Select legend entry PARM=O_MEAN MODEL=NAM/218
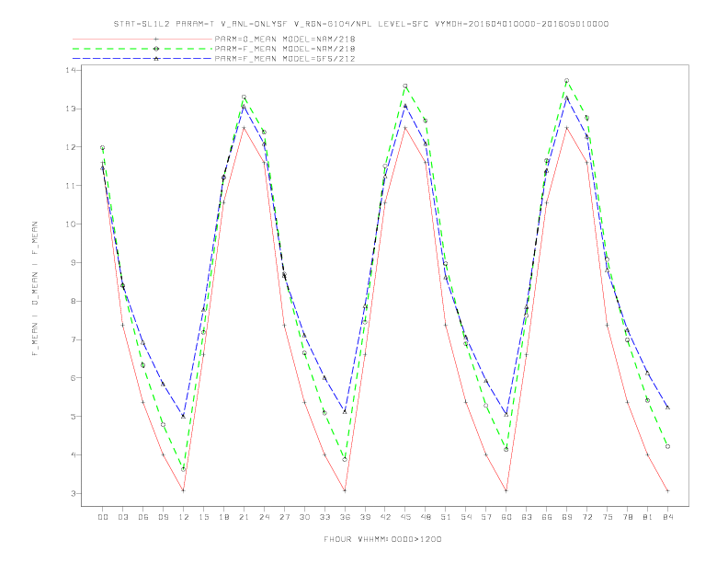 (285, 39)
